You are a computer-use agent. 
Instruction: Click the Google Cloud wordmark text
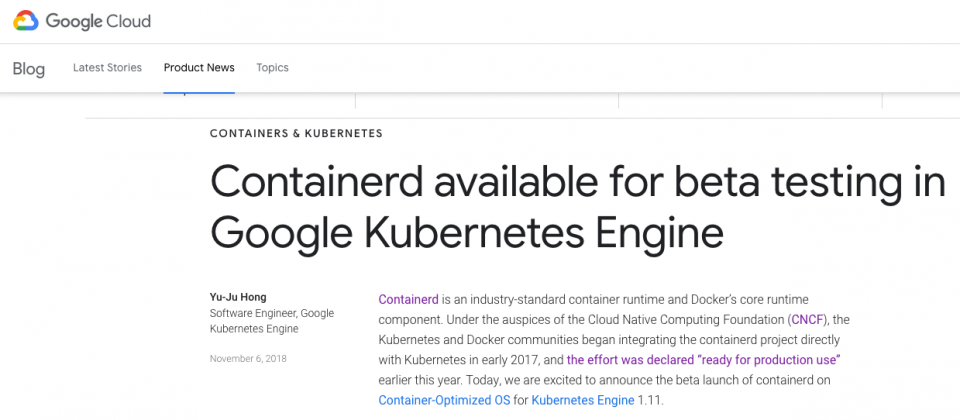point(98,21)
